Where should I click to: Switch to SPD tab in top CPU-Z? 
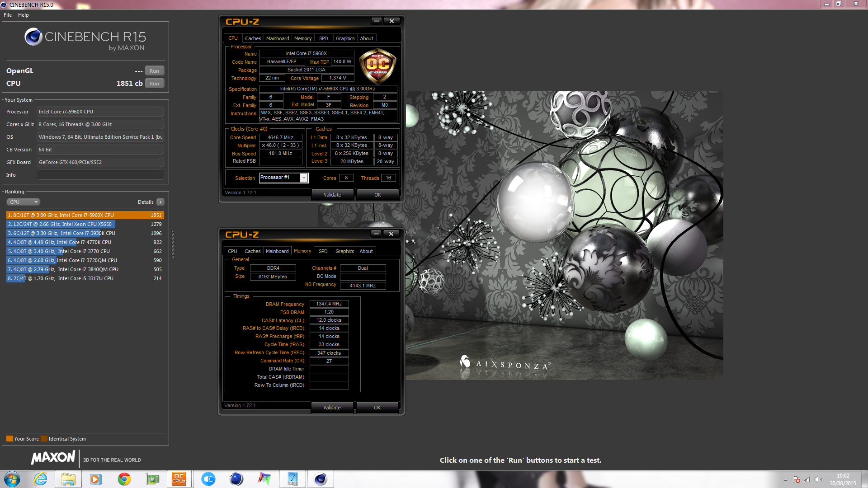[324, 38]
